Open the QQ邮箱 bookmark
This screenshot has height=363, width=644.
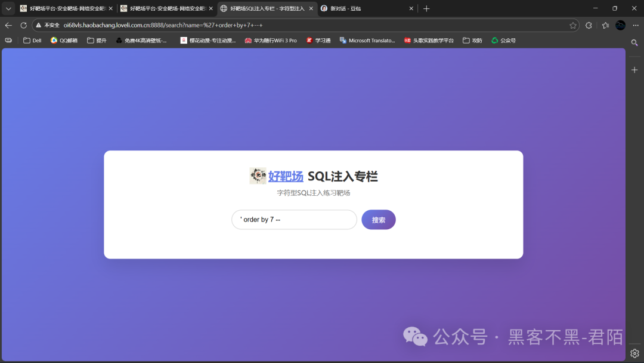tap(63, 40)
